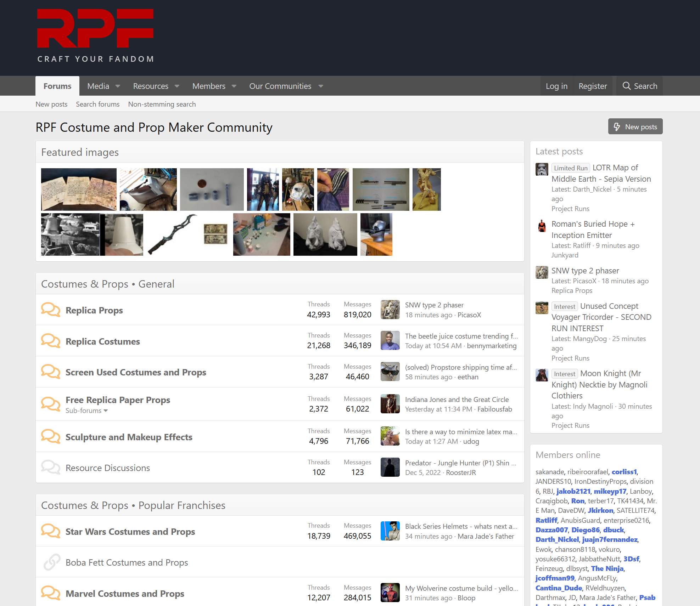Expand the Members dropdown arrow
700x606 pixels.
click(x=234, y=86)
